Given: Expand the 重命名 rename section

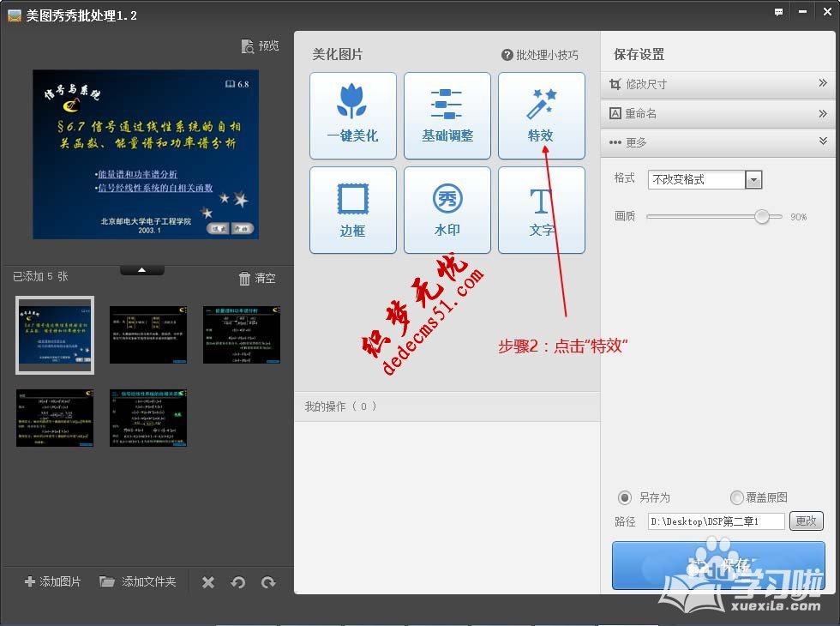Looking at the screenshot, I should 718,112.
